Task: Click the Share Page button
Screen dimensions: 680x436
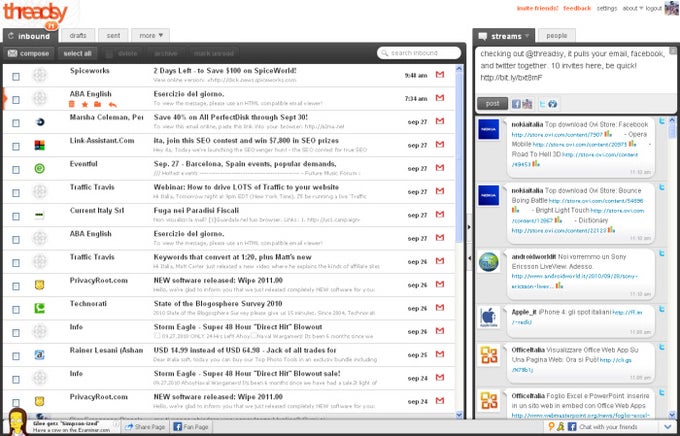Action: [145, 427]
